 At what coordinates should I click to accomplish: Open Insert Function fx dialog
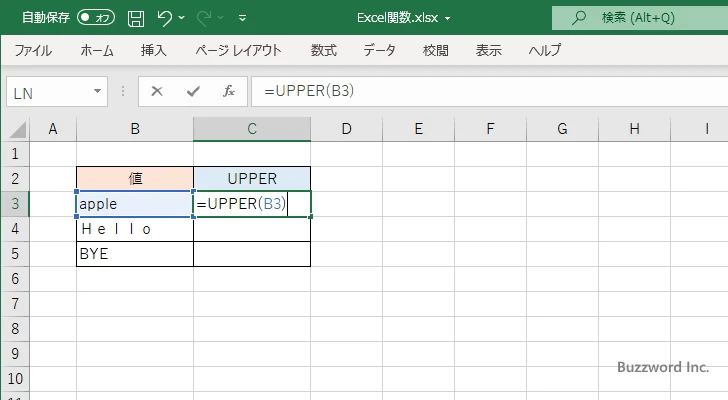[228, 91]
